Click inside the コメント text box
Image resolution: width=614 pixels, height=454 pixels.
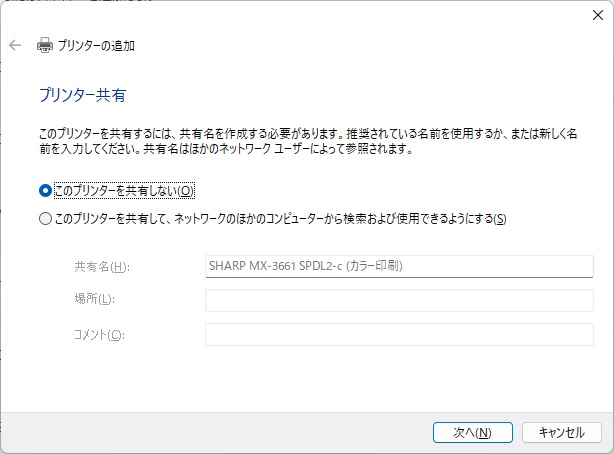(398, 334)
